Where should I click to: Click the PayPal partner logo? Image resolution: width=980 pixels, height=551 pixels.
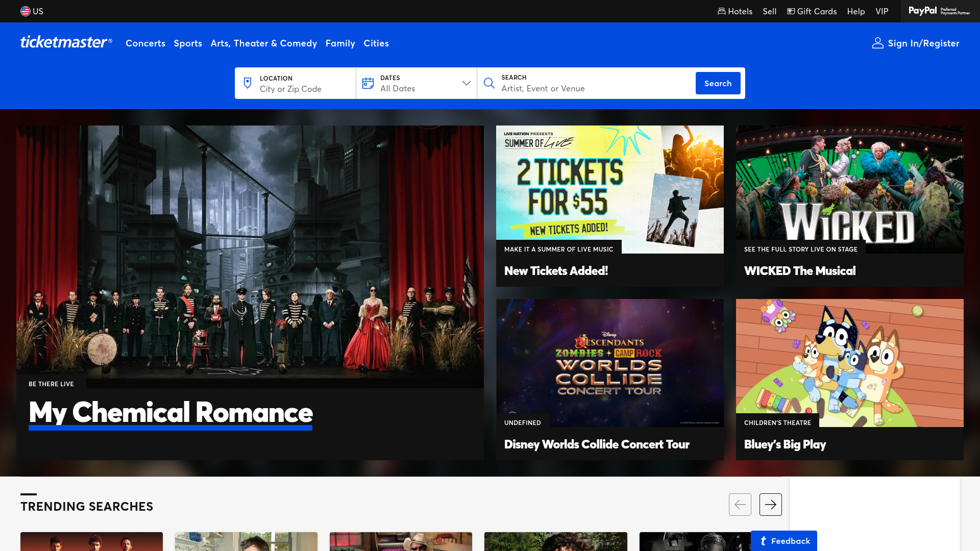pos(939,11)
